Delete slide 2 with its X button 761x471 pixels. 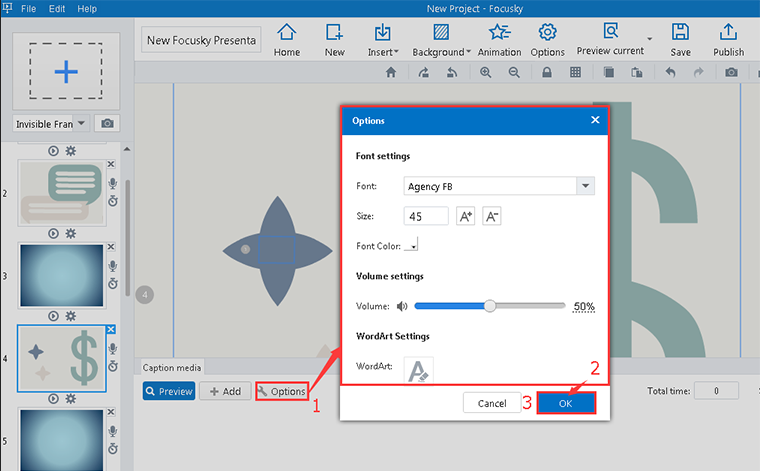pos(111,164)
